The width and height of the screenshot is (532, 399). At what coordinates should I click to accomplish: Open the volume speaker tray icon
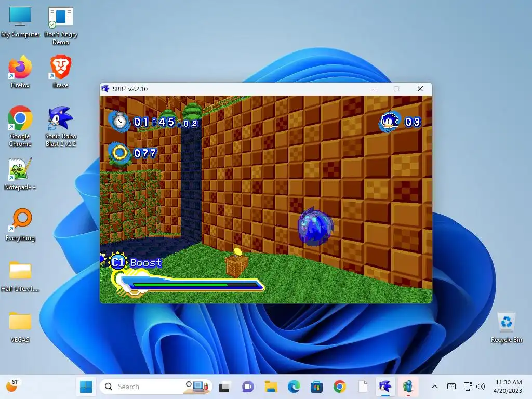coord(481,387)
